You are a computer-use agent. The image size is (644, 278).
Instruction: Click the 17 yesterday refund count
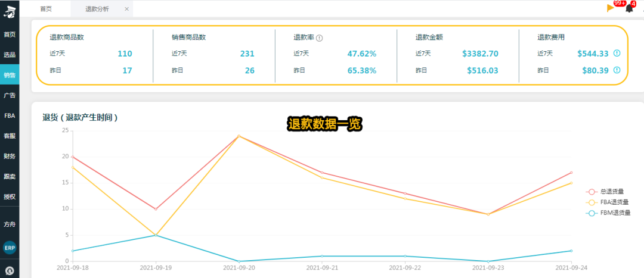(x=128, y=70)
